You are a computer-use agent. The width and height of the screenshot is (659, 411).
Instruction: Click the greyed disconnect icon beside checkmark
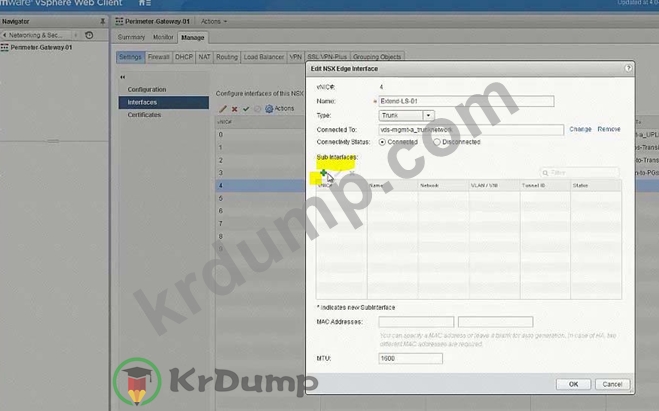pyautogui.click(x=257, y=109)
